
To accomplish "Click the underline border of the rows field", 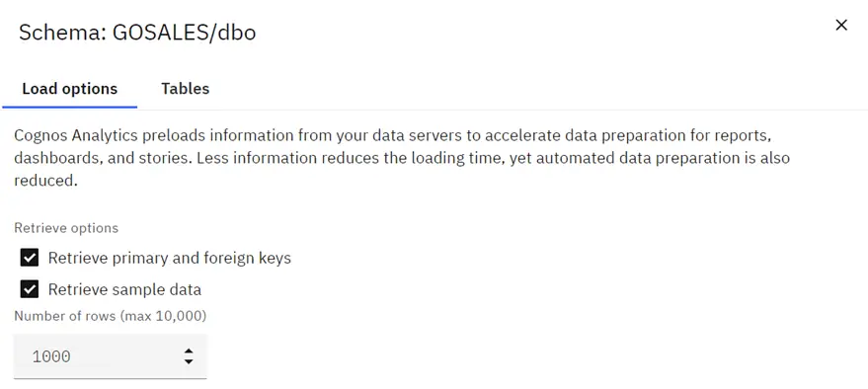I will pyautogui.click(x=111, y=378).
